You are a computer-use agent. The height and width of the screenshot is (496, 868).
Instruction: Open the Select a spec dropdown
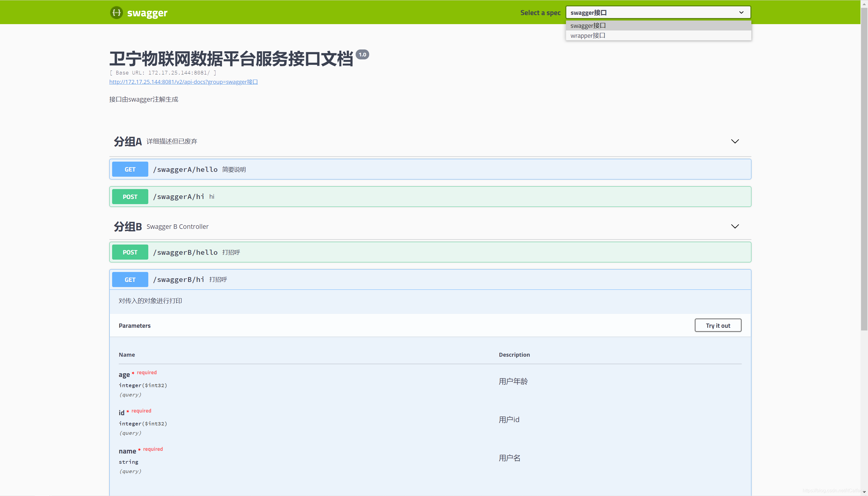658,13
